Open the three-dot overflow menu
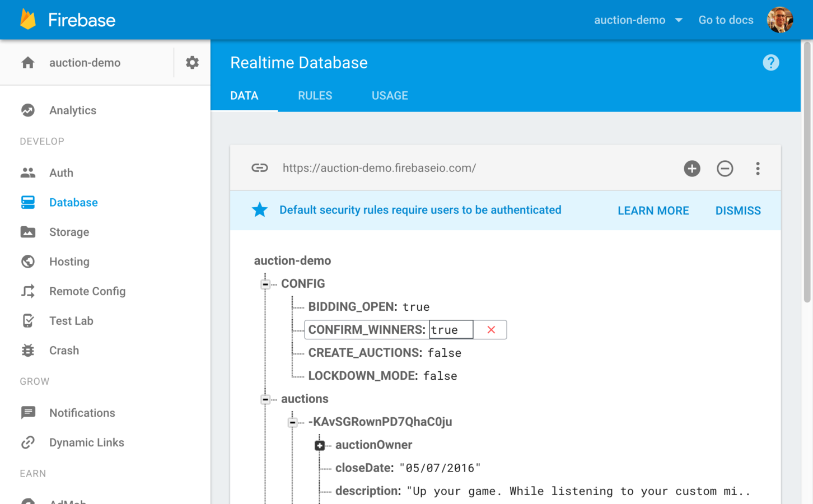The width and height of the screenshot is (813, 504). click(x=758, y=169)
